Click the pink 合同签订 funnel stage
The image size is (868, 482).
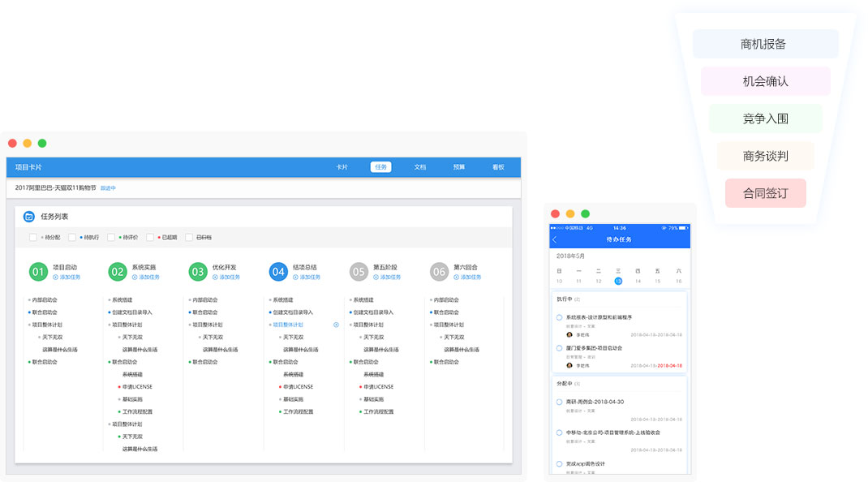tap(765, 193)
